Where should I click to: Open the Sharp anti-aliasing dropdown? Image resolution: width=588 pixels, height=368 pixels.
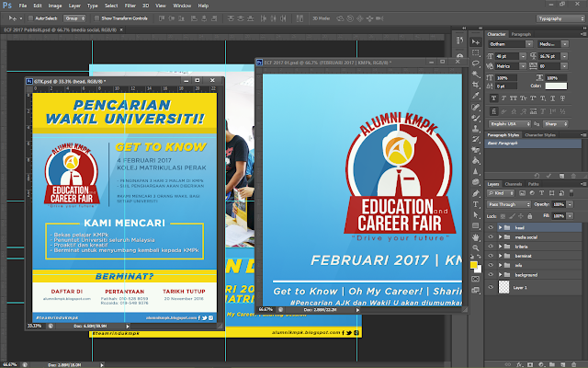[x=556, y=124]
